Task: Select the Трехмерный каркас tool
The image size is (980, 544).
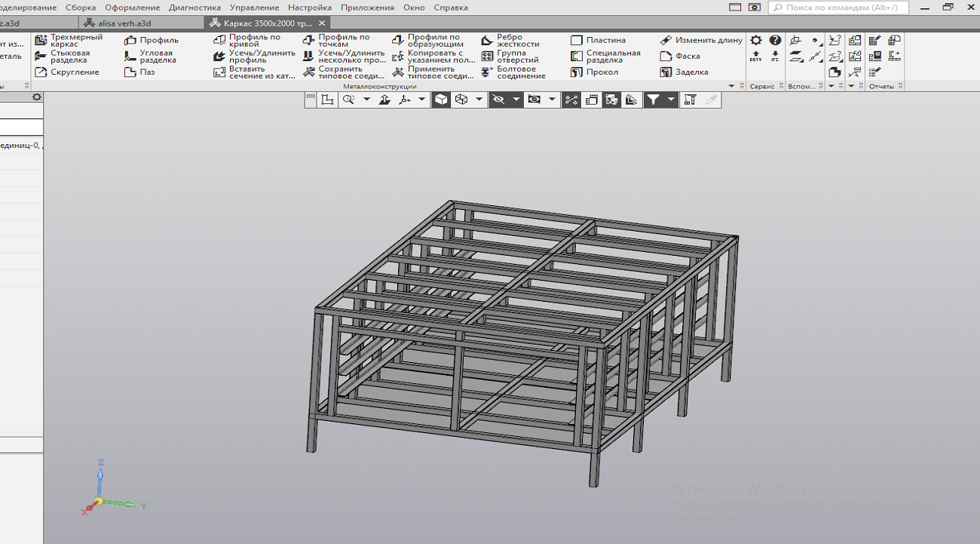Action: click(x=41, y=41)
